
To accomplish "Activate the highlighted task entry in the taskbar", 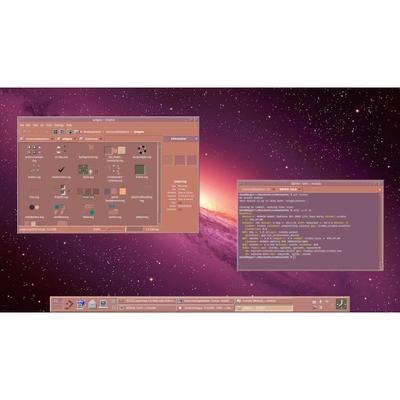I will click(x=264, y=308).
